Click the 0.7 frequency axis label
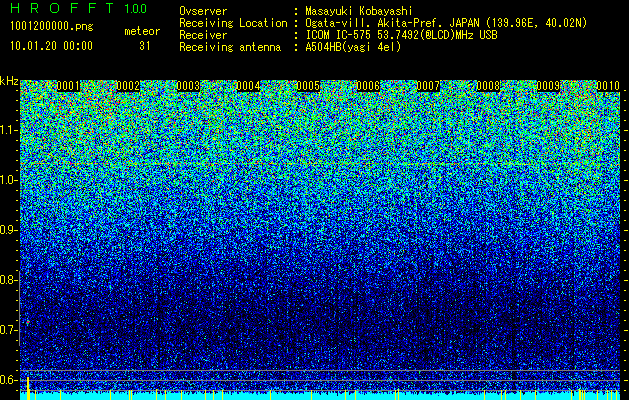The width and height of the screenshot is (629, 400). (8, 330)
